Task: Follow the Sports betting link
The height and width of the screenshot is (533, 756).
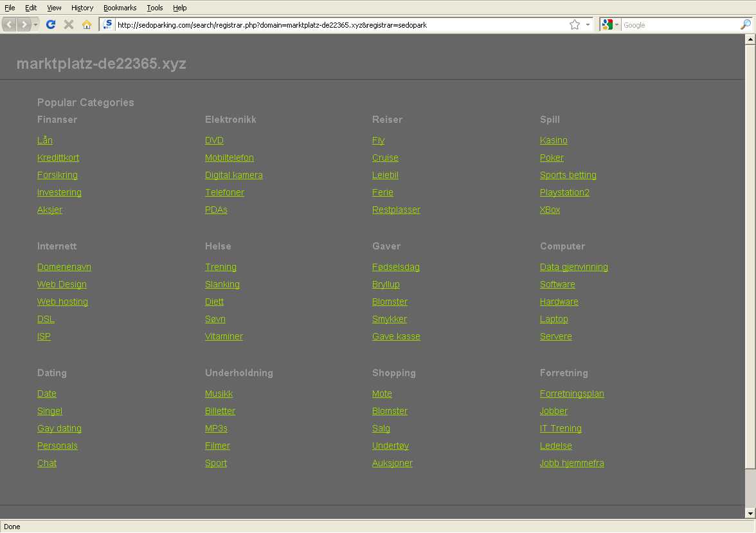Action: [x=568, y=175]
